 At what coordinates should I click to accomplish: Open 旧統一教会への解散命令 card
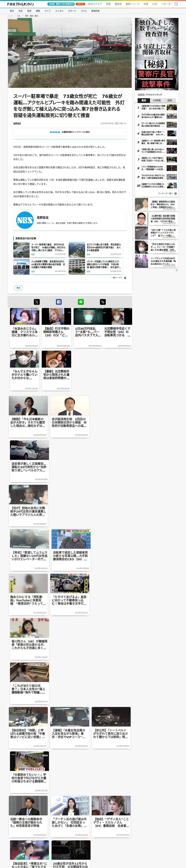28,817
